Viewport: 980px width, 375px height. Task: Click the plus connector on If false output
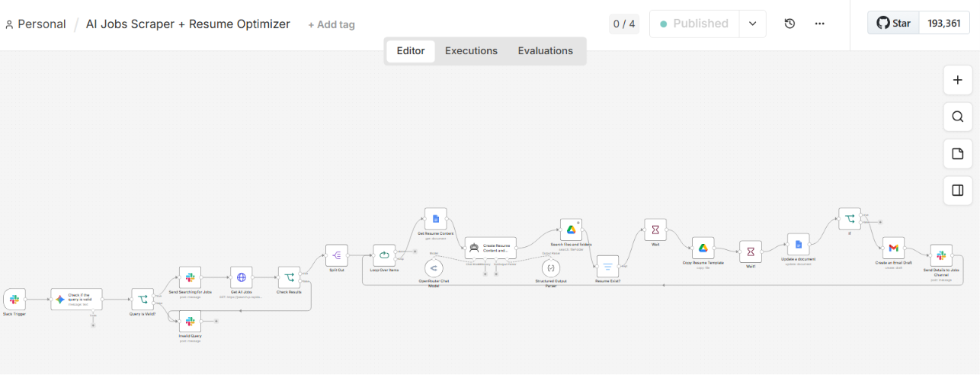pos(880,223)
